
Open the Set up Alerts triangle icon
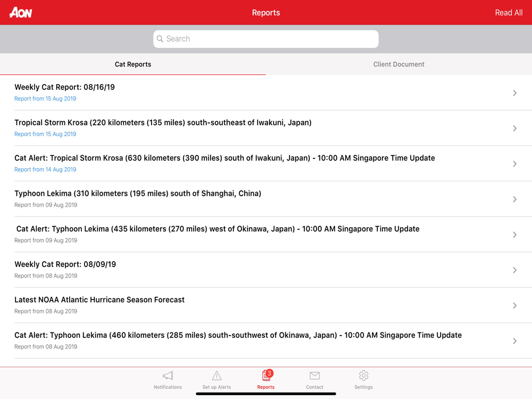[217, 376]
